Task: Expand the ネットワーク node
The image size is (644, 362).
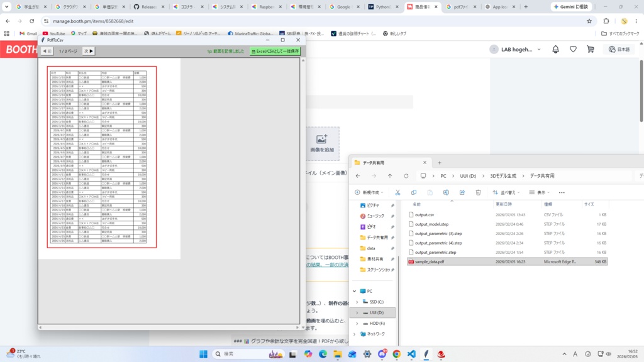Action: [x=355, y=334]
